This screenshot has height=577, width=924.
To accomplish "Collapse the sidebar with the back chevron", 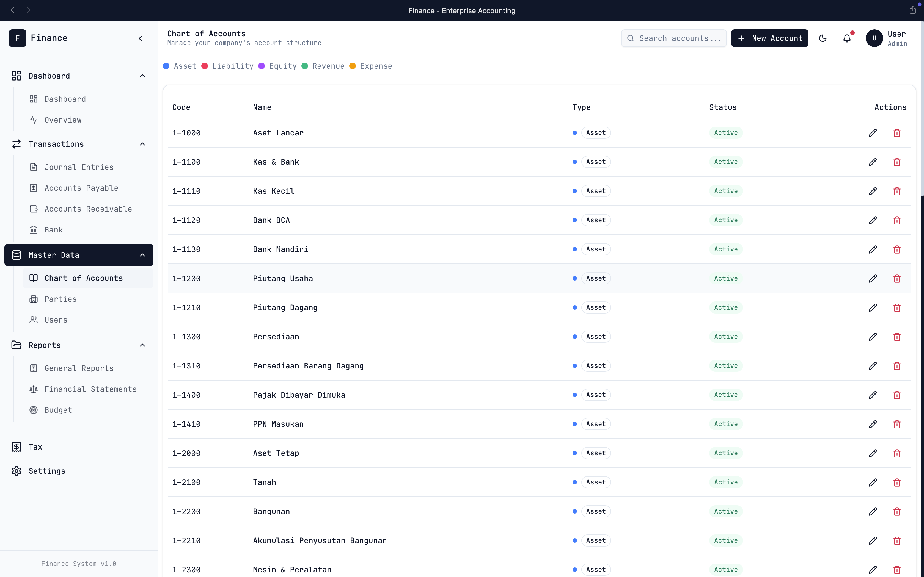I will click(x=141, y=38).
